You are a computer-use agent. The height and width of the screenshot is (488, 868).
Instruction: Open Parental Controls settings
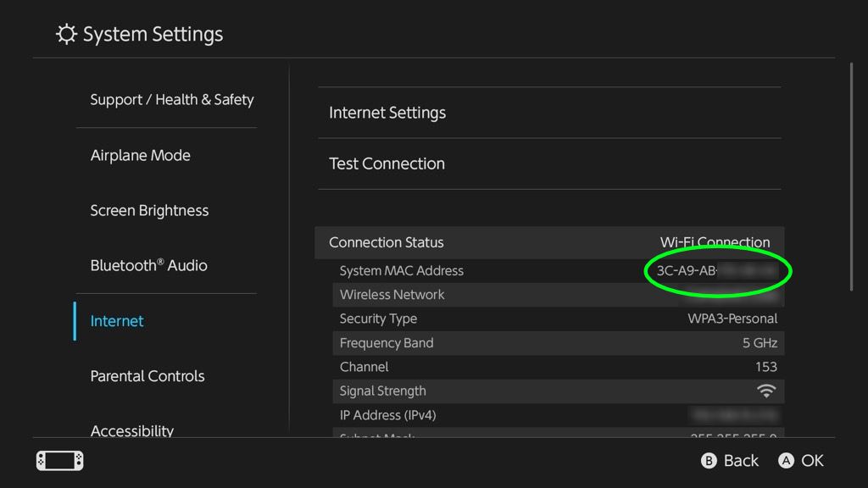(147, 376)
